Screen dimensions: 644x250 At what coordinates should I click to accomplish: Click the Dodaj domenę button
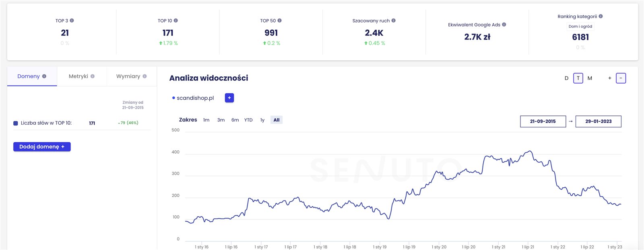pos(42,147)
